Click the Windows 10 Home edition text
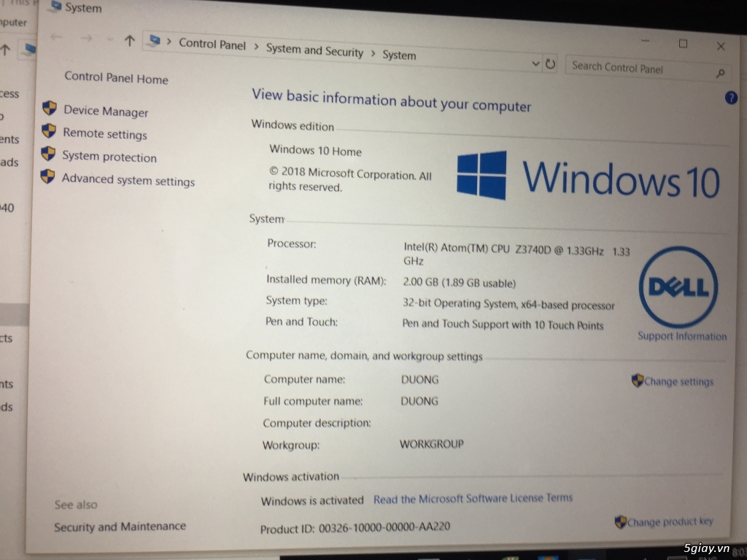747x560 pixels. click(315, 150)
